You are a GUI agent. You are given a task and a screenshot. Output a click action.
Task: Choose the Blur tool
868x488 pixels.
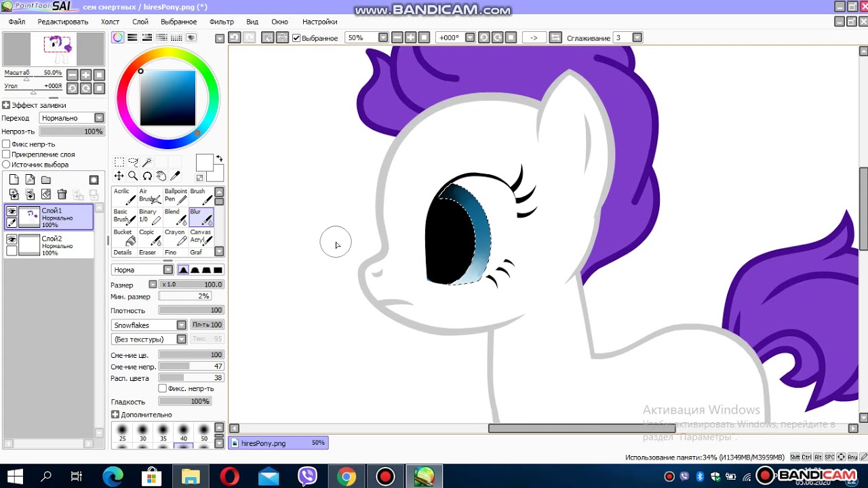201,216
